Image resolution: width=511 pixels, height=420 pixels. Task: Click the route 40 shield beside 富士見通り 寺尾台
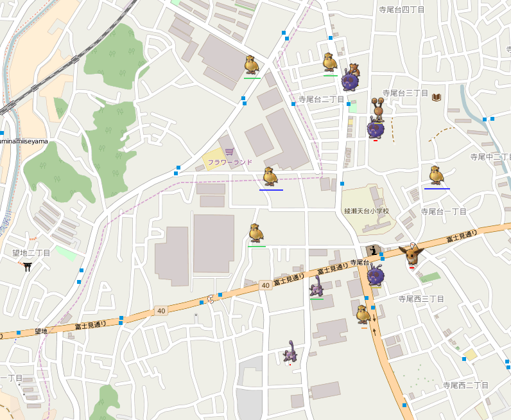265,284
